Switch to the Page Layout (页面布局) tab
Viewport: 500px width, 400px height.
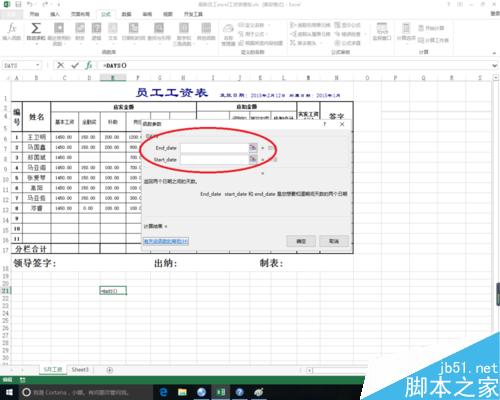click(80, 14)
